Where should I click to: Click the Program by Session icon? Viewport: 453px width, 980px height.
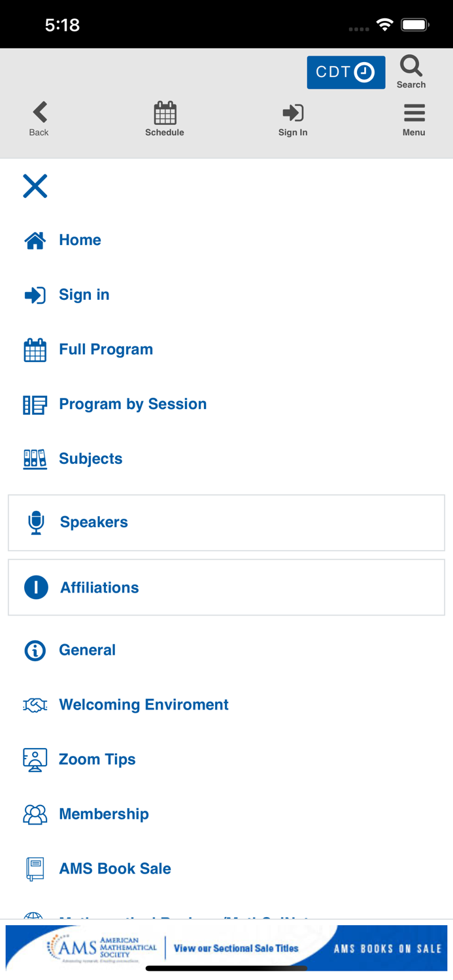tap(35, 405)
